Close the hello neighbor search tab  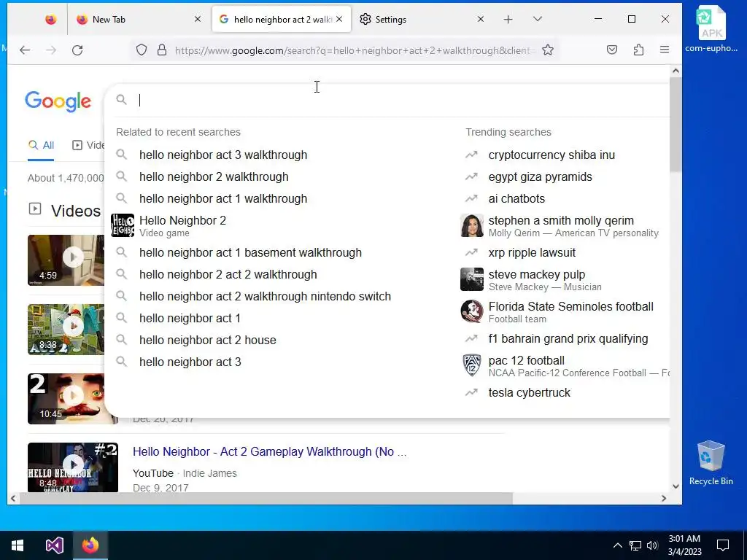coord(339,19)
